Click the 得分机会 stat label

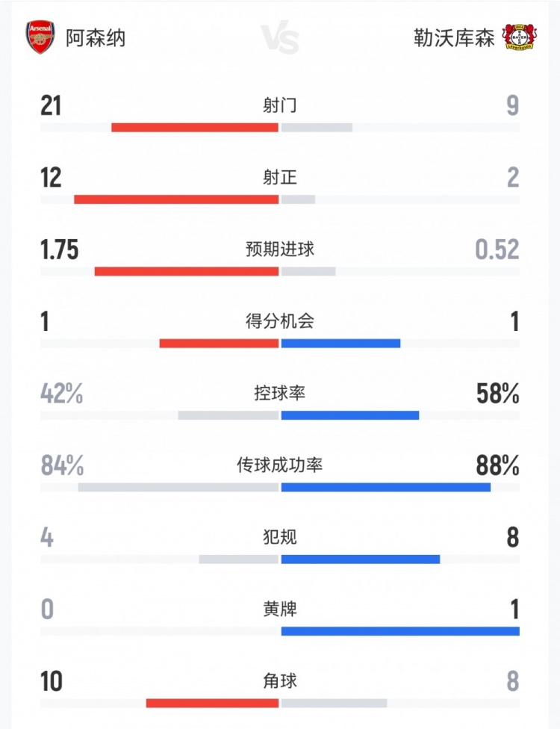(x=280, y=322)
